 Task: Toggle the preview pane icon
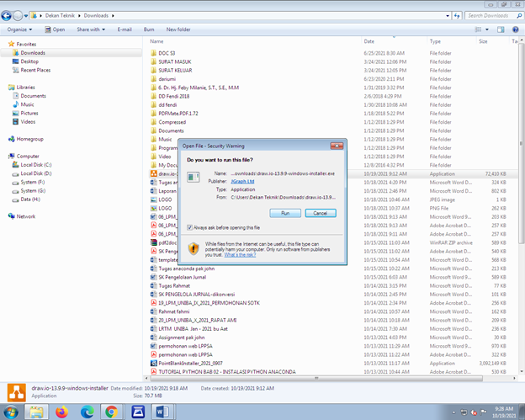pos(501,29)
